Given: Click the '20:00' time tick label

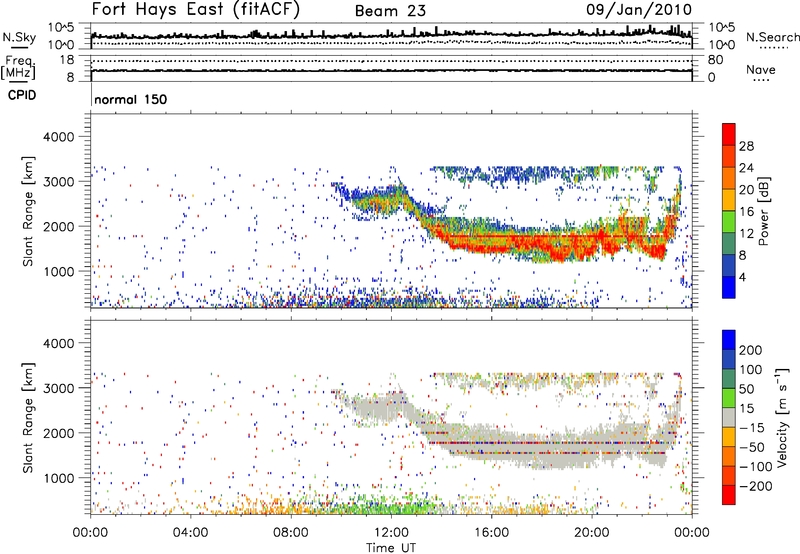Looking at the screenshot, I should [591, 533].
